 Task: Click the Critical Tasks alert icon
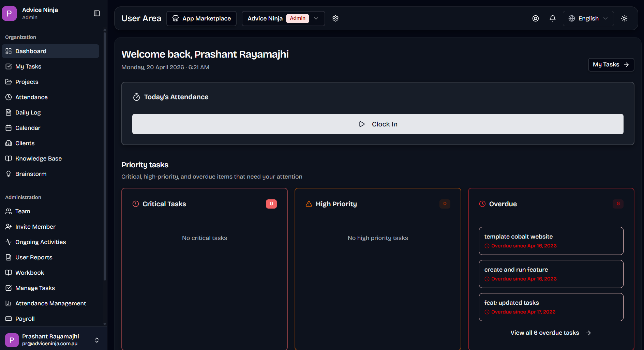point(136,204)
